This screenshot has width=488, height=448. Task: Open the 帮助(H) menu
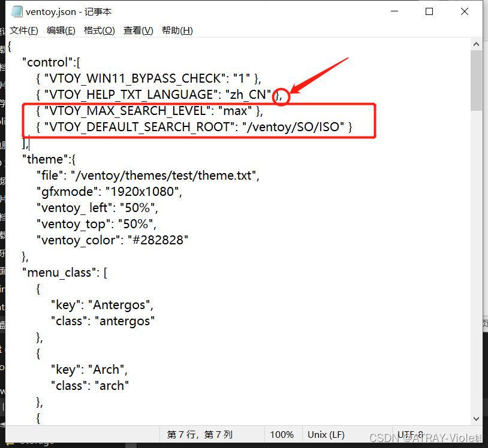point(177,31)
